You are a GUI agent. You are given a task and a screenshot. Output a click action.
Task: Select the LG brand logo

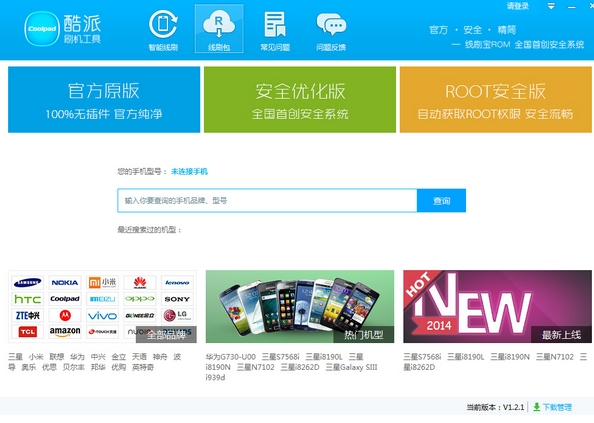point(177,315)
